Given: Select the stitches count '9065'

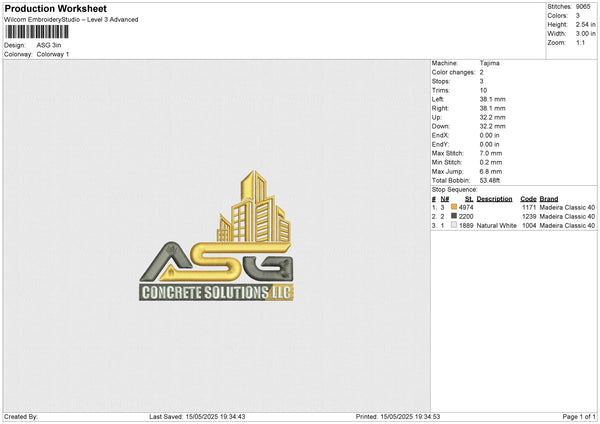Looking at the screenshot, I should [x=583, y=7].
